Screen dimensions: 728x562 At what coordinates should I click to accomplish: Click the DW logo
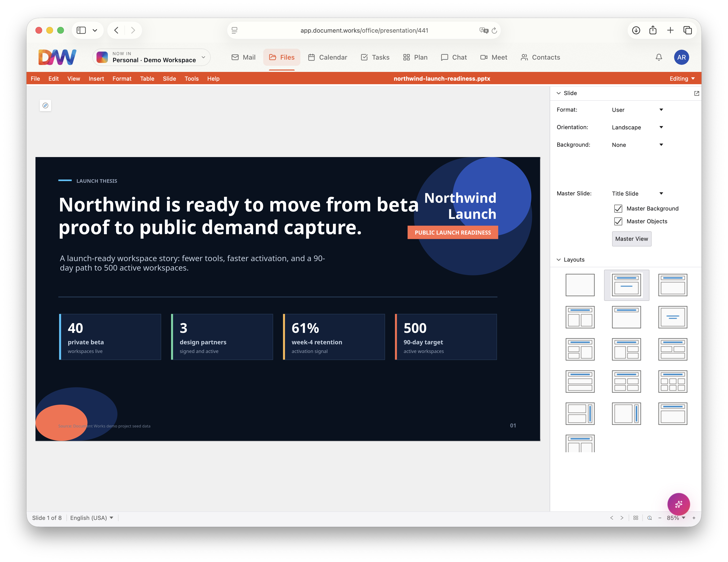tap(57, 57)
